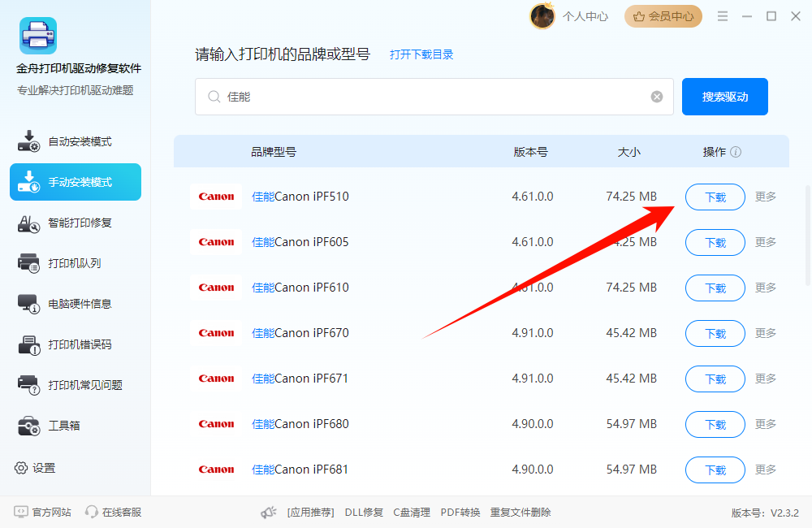
Task: Expand 更多 for Canon iPF605
Action: (x=766, y=242)
